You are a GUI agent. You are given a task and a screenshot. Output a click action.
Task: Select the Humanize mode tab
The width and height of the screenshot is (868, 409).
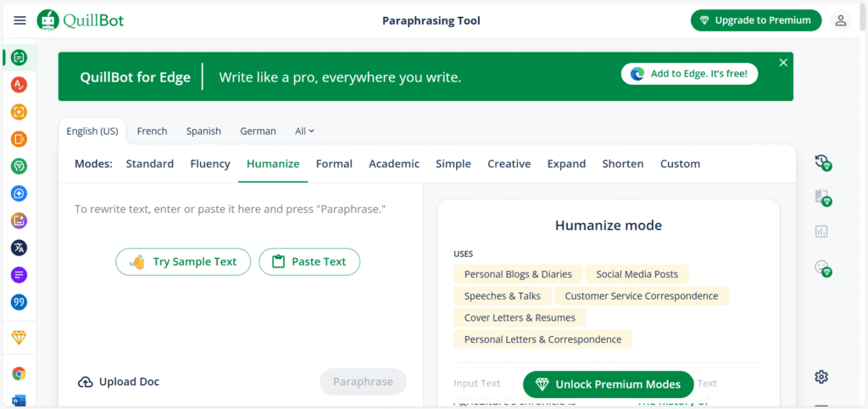pyautogui.click(x=273, y=164)
